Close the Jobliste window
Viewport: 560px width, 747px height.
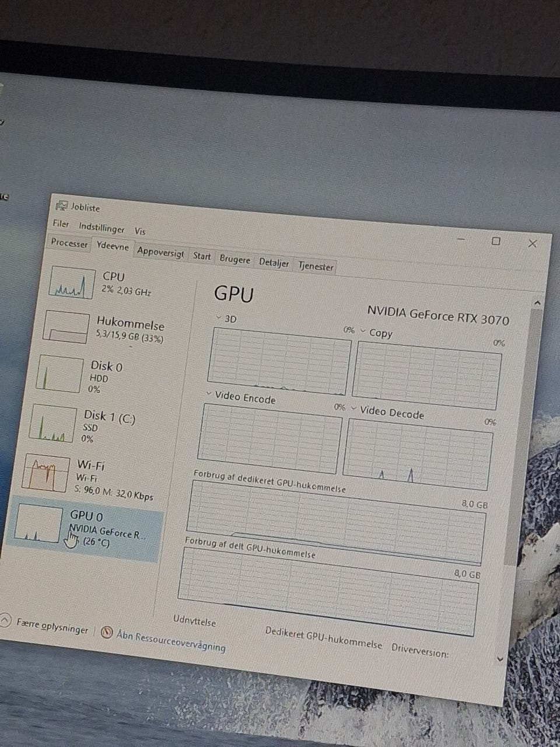[x=532, y=243]
